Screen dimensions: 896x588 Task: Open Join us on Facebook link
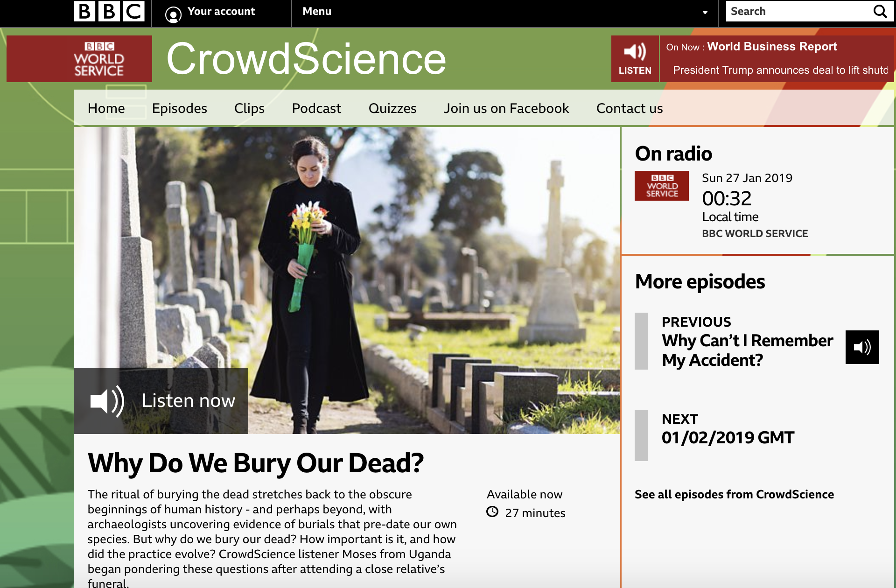tap(506, 108)
